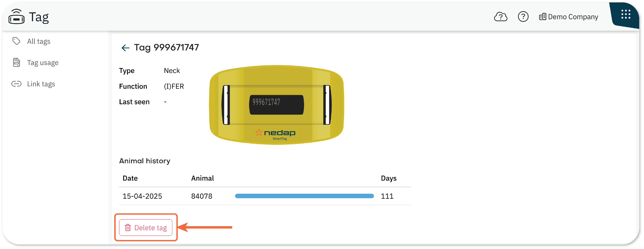
Task: Click the blue 111 days bar
Action: [304, 196]
